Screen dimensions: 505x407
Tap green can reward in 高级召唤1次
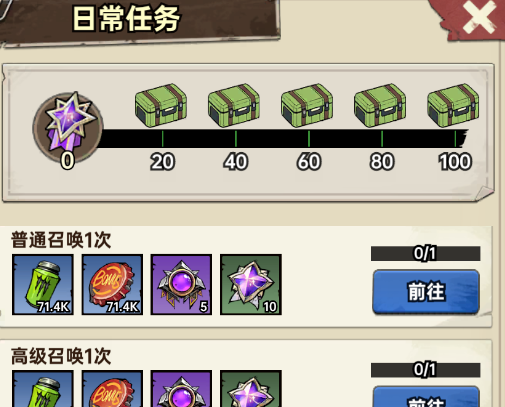click(x=43, y=389)
